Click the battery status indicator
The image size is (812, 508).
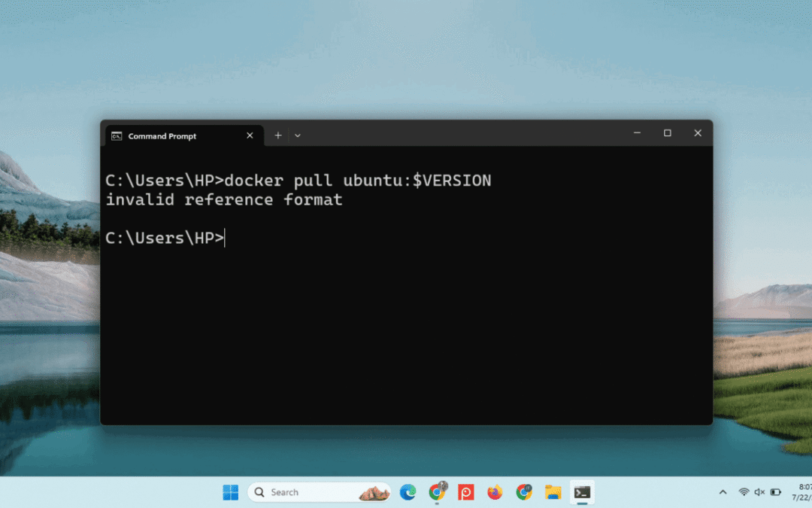click(x=776, y=491)
